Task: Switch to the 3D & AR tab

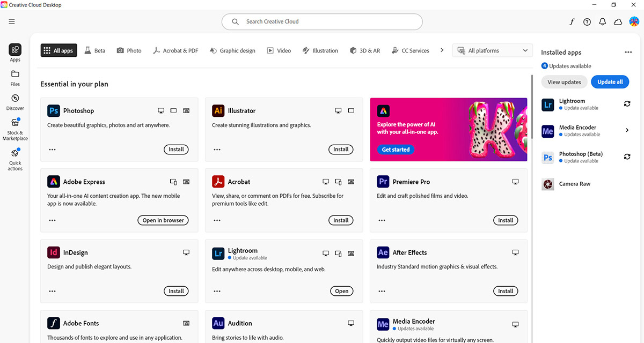Action: tap(365, 51)
